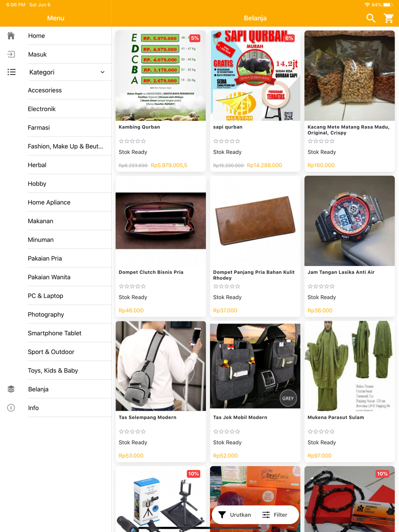Click the Filter sliders icon

(x=266, y=515)
